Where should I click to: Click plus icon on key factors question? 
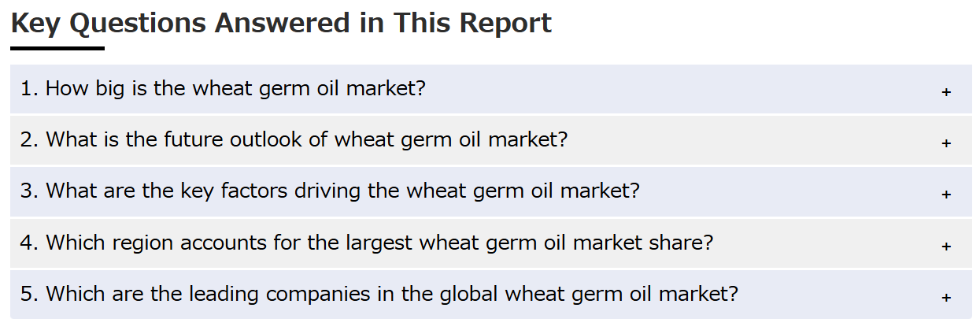click(x=946, y=195)
